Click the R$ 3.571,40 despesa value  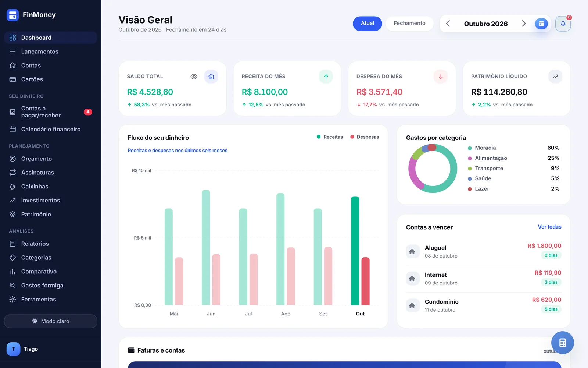pos(379,92)
